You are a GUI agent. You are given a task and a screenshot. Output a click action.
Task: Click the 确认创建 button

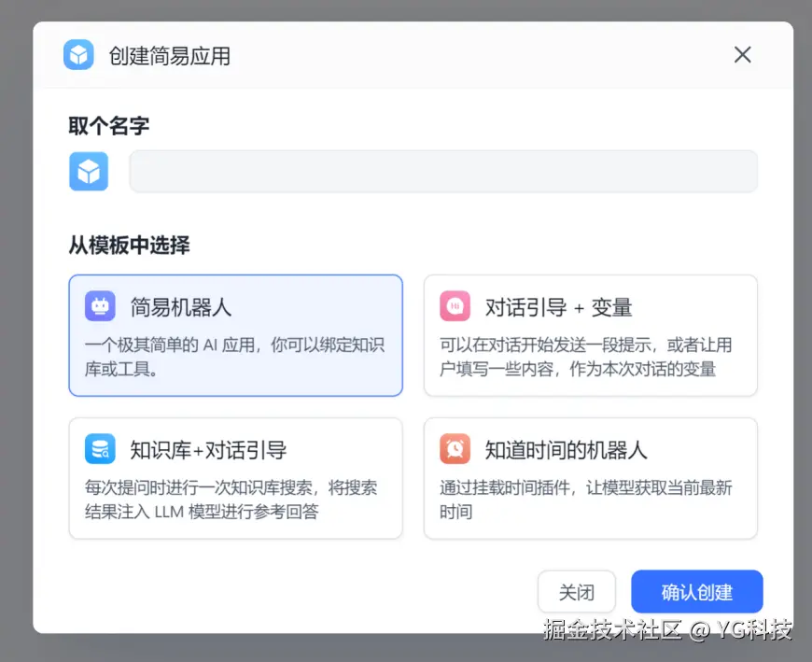pyautogui.click(x=696, y=592)
